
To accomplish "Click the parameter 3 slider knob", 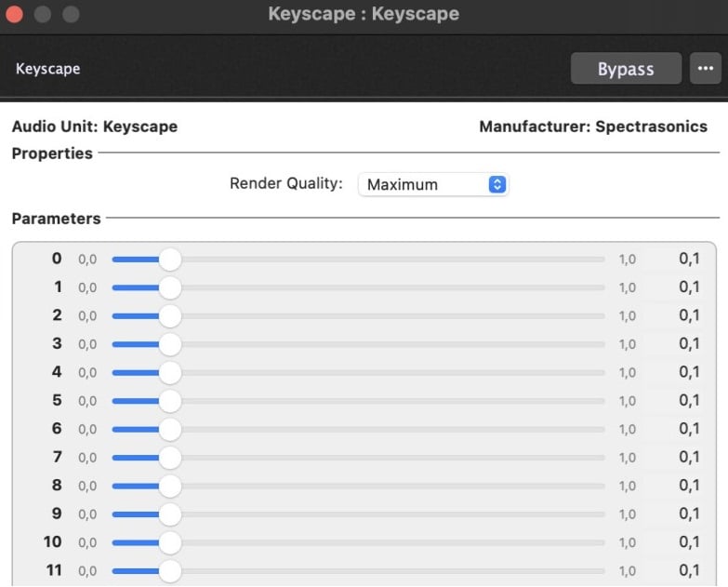I will click(x=170, y=344).
